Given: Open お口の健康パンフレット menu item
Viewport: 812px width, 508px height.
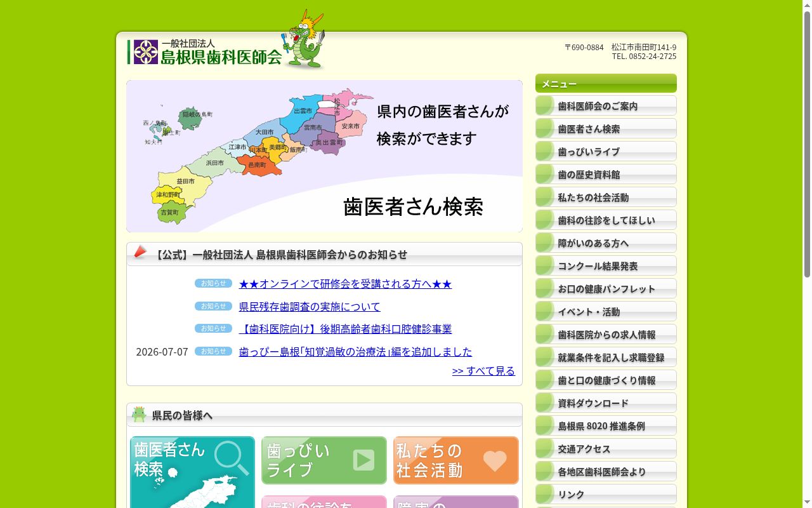Looking at the screenshot, I should pos(606,288).
